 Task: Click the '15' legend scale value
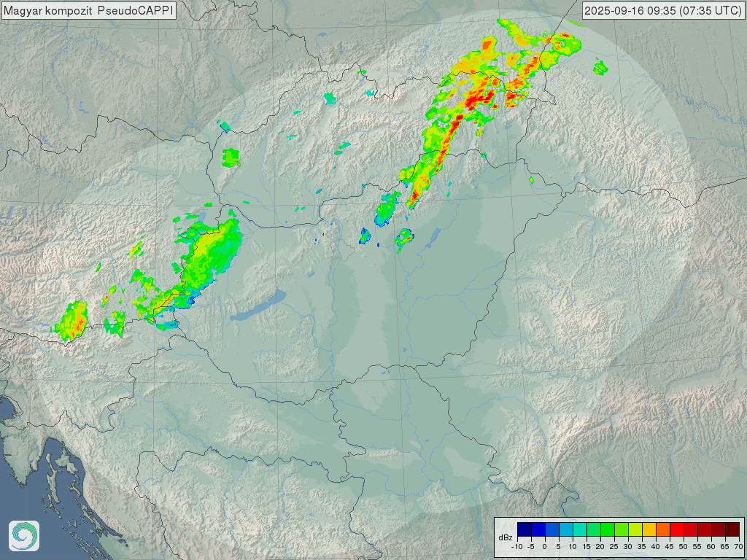pos(587,547)
